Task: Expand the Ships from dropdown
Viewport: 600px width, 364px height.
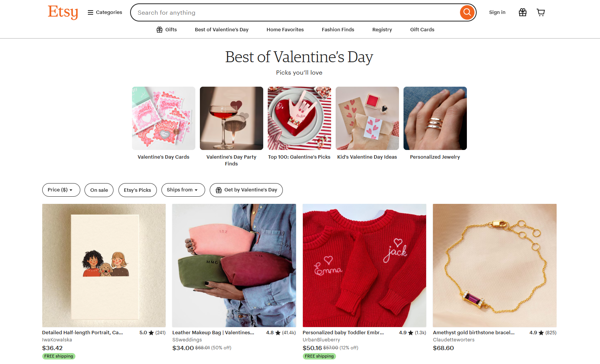Action: click(x=183, y=190)
